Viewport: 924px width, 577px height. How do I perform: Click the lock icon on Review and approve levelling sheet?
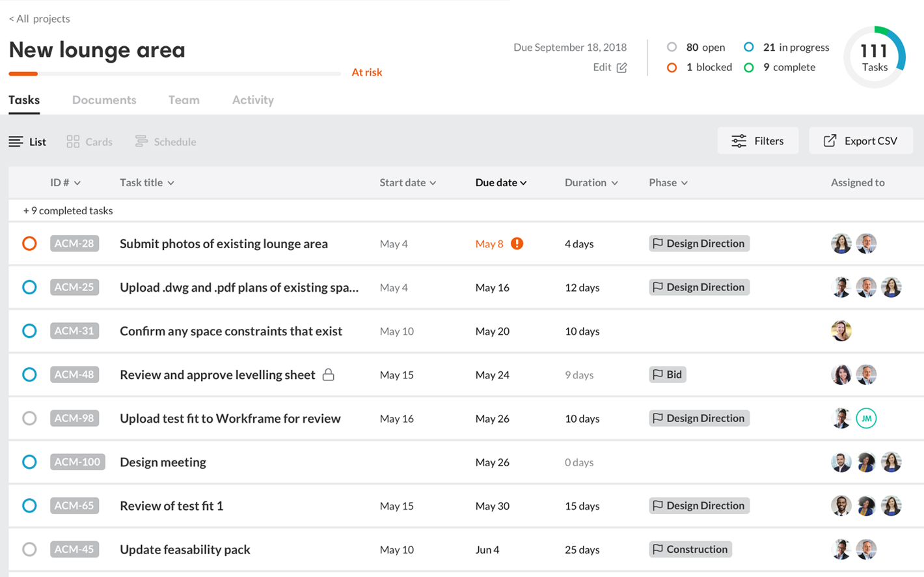point(329,374)
